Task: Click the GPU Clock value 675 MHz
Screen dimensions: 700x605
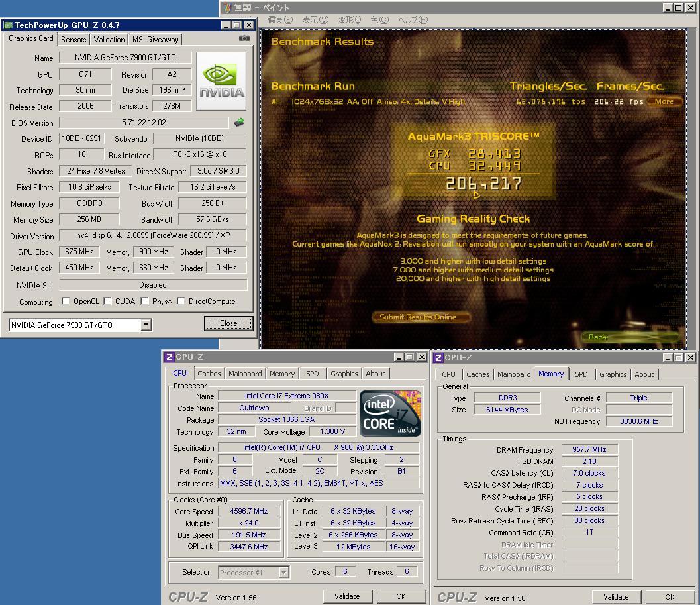Action: (79, 252)
